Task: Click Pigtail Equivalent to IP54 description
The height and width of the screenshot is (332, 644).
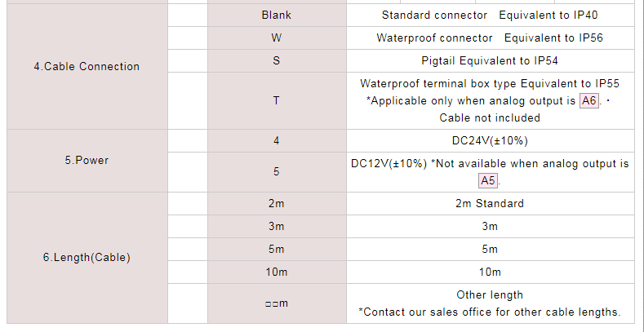Action: pyautogui.click(x=490, y=60)
